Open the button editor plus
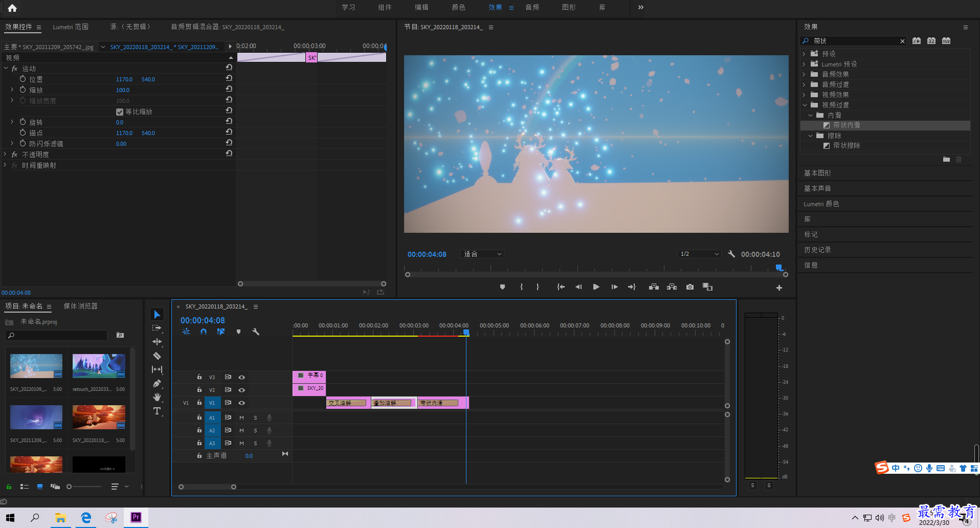 779,288
